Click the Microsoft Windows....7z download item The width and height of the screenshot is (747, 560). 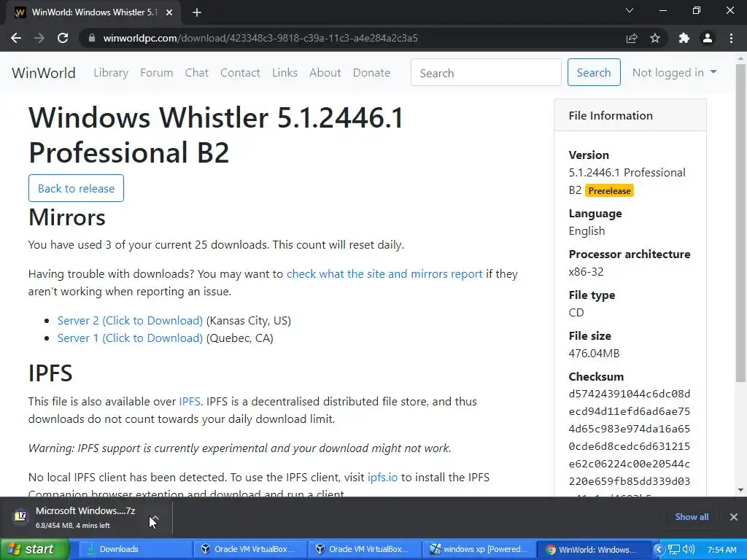click(x=86, y=517)
